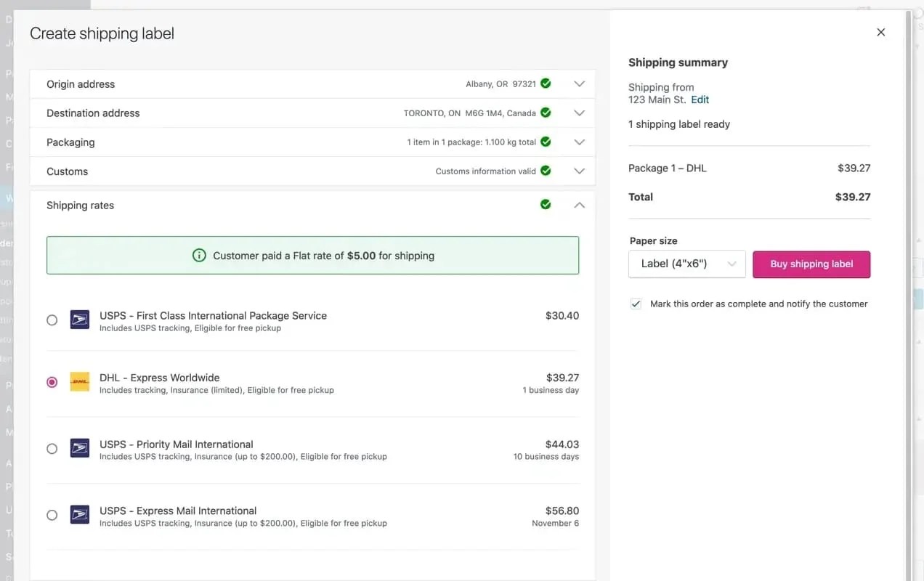Click the green checkmark beside Origin address
924x581 pixels.
[x=546, y=84]
